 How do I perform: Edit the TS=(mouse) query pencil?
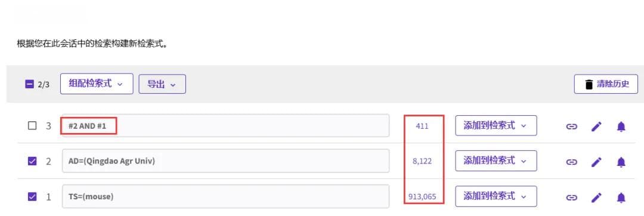click(x=596, y=198)
